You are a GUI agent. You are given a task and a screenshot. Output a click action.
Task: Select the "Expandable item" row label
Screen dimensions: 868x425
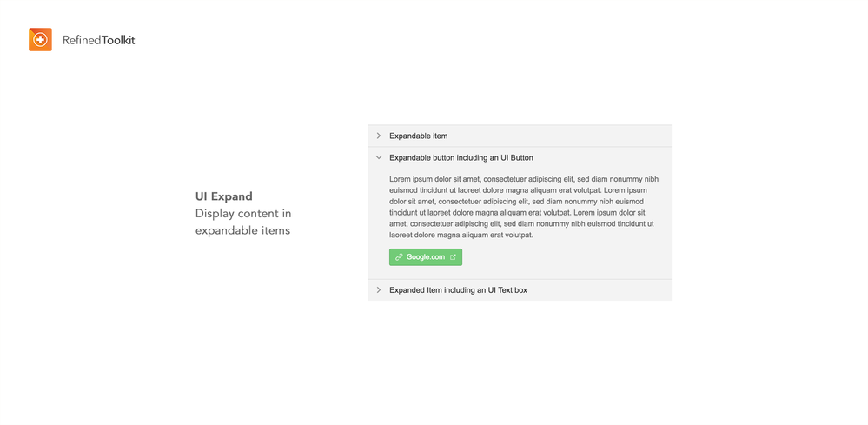coord(419,136)
